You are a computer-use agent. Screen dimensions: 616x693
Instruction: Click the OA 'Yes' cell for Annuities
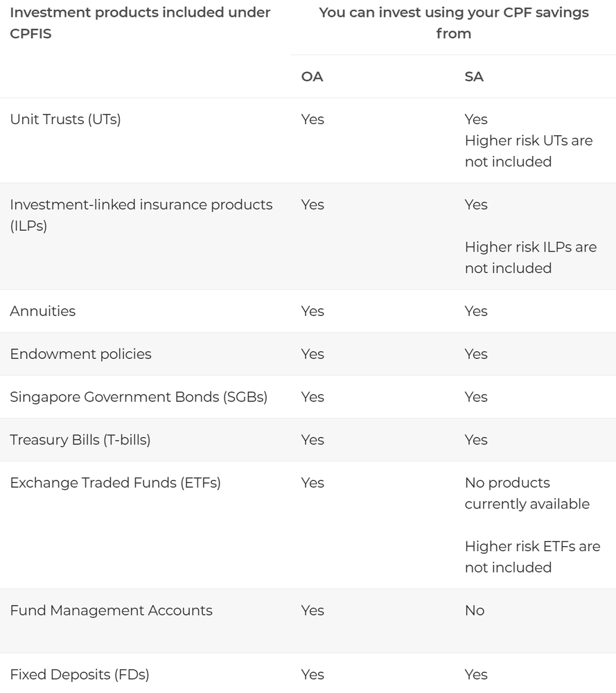(313, 311)
